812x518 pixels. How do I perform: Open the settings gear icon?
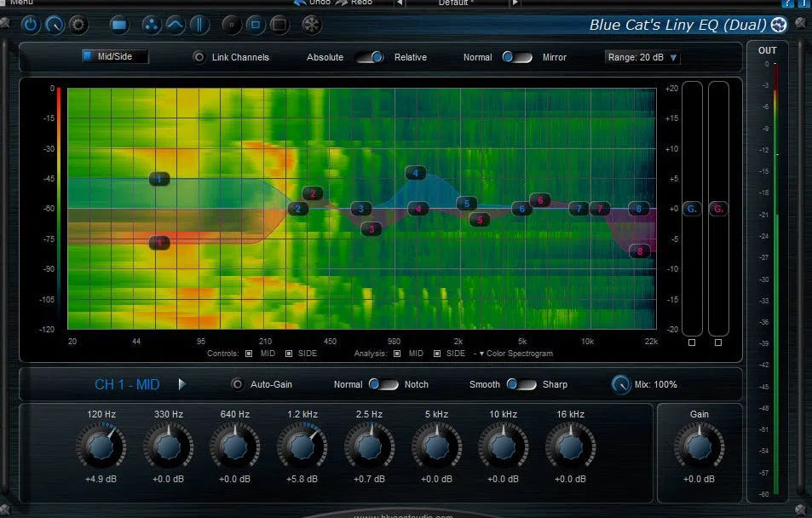(78, 25)
